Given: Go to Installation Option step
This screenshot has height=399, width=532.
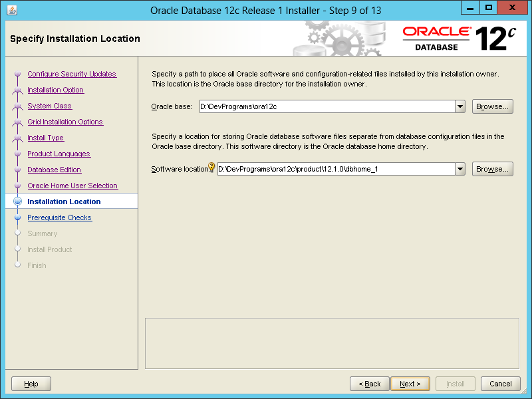Looking at the screenshot, I should click(56, 90).
